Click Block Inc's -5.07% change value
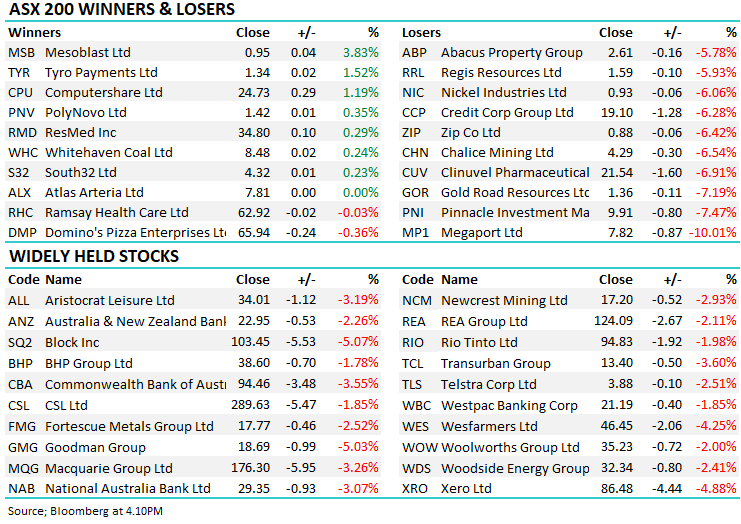The width and height of the screenshot is (741, 524). coord(358,342)
